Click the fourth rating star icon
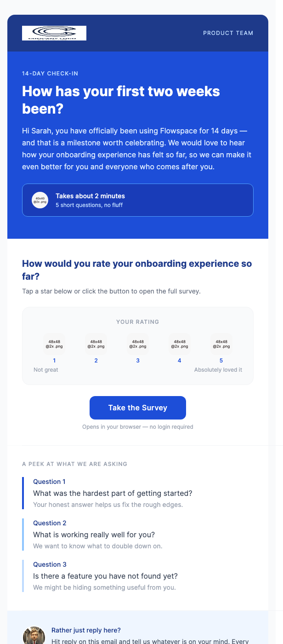 point(180,343)
